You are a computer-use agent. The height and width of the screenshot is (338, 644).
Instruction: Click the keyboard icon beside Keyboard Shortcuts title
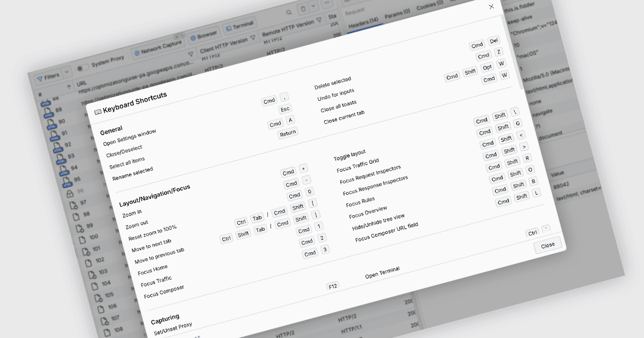point(98,112)
